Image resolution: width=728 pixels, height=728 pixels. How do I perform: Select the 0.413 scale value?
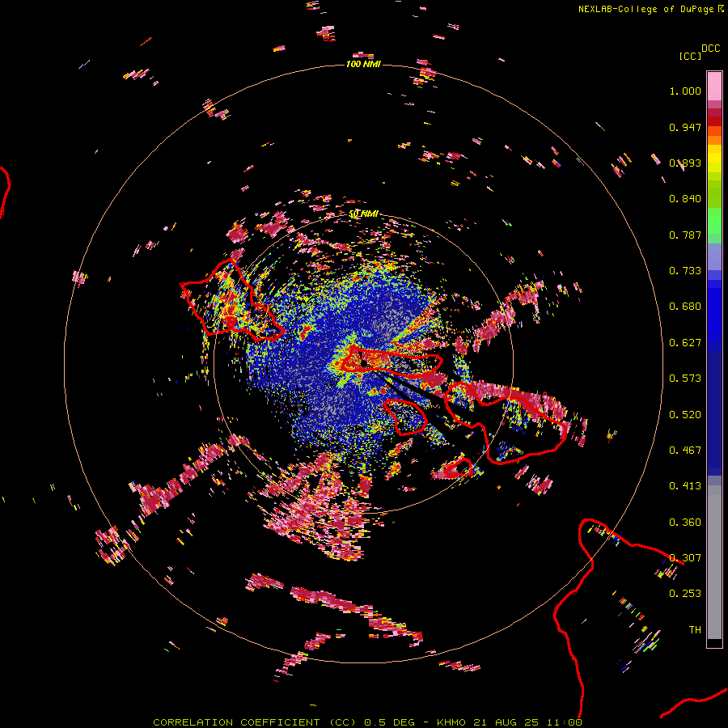click(x=685, y=486)
